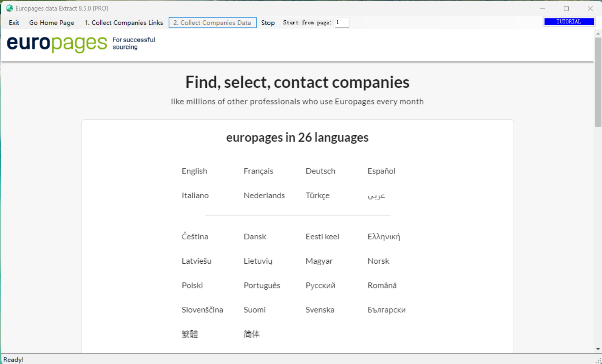
Task: Select 简体 Chinese language link
Action: click(252, 334)
